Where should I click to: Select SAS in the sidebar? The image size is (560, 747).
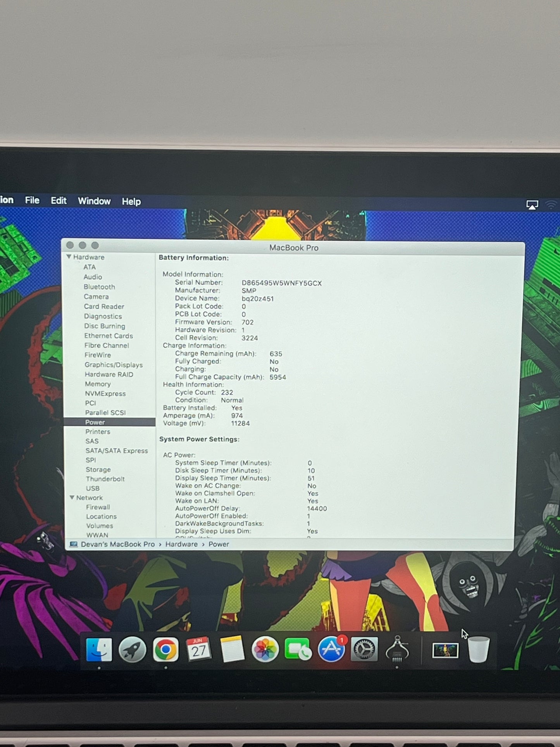[92, 441]
